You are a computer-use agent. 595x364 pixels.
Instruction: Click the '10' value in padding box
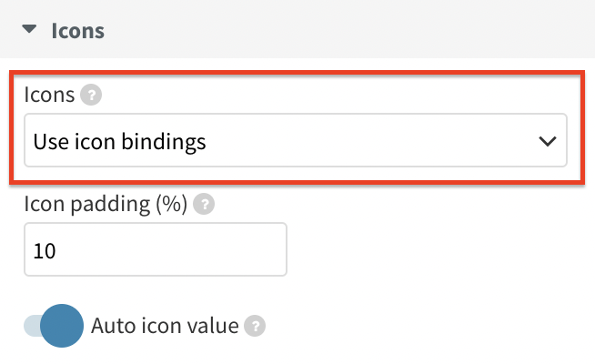pyautogui.click(x=45, y=251)
